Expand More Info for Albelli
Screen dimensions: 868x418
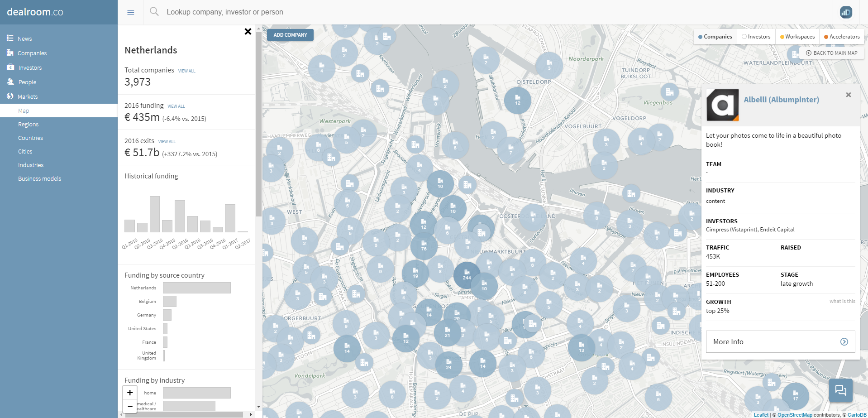780,342
